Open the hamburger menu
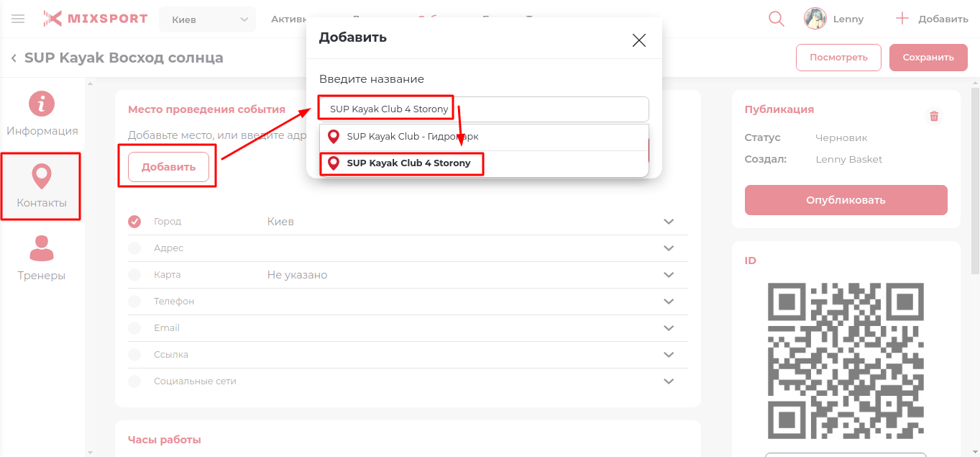The width and height of the screenshot is (980, 457). click(x=18, y=19)
